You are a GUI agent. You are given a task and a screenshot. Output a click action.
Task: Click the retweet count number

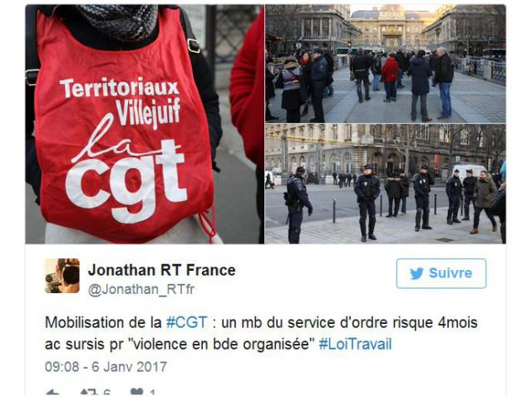(x=106, y=394)
